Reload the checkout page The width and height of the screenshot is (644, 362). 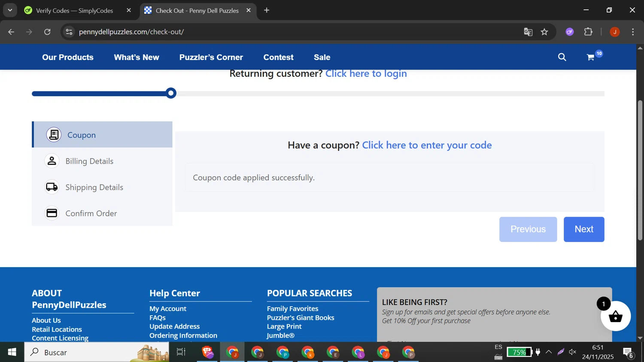click(47, 32)
